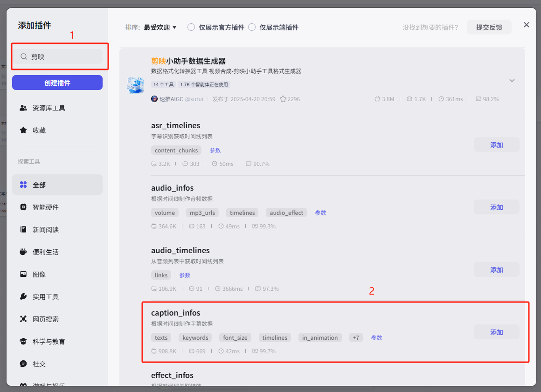
Task: Click the clock icon beside 42ms
Action: coord(221,351)
